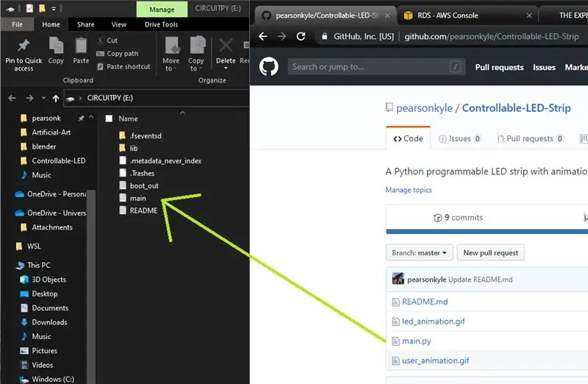Open Attachments folder in sidebar
This screenshot has width=588, height=384.
click(x=46, y=227)
